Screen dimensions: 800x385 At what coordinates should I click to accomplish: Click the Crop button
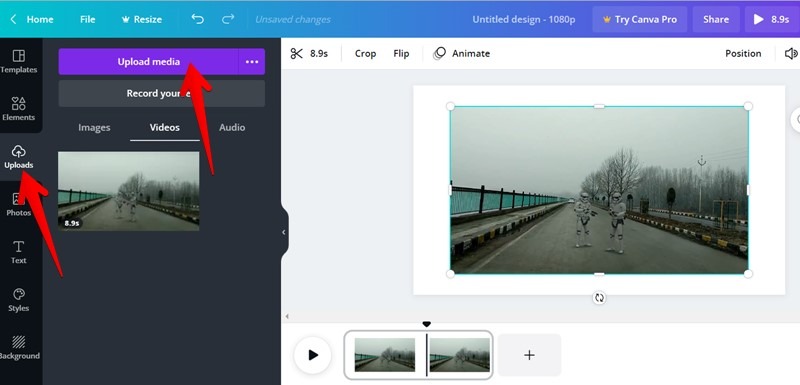[365, 54]
